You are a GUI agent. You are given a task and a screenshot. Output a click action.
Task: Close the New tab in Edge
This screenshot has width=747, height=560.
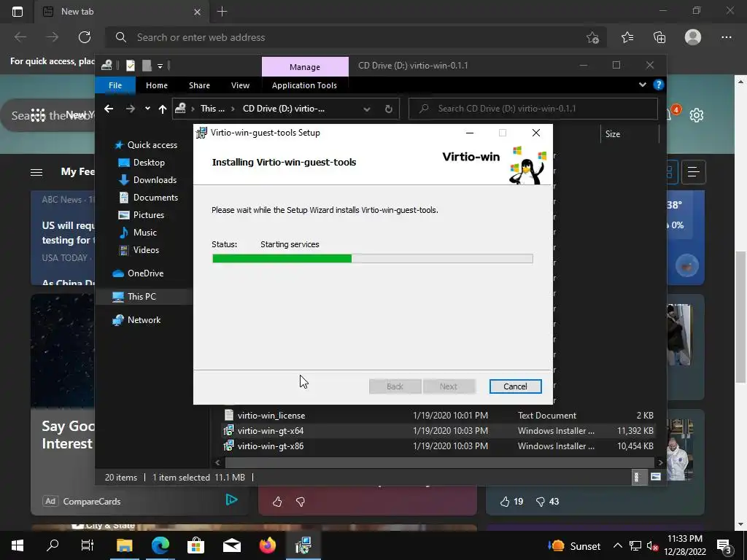click(x=197, y=12)
